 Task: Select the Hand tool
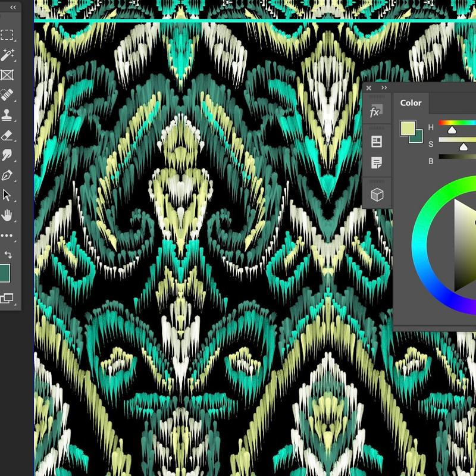(x=7, y=215)
